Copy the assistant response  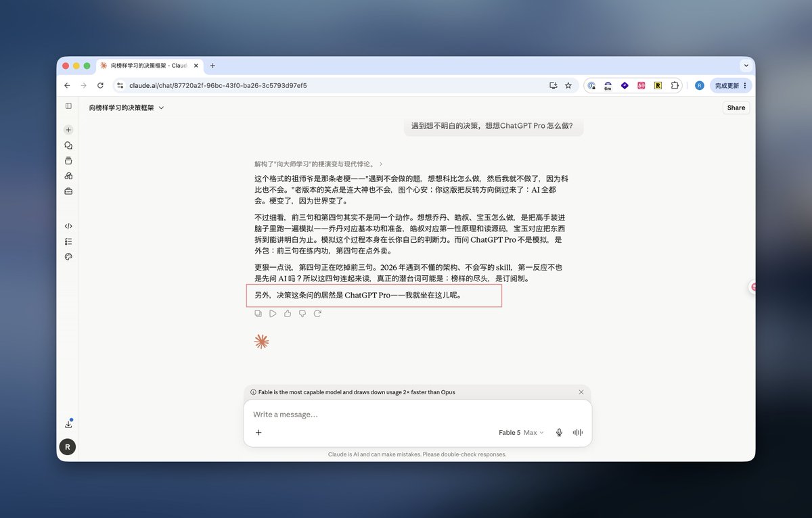[258, 313]
